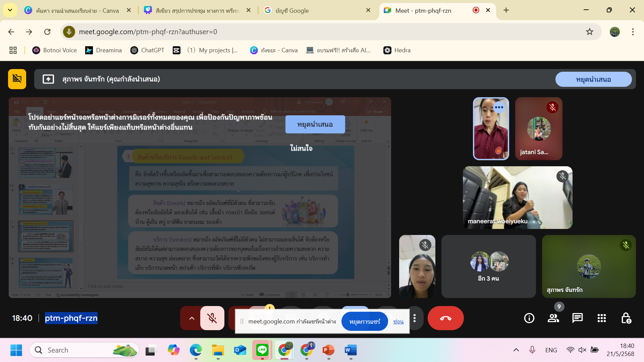This screenshot has width=644, height=362.
Task: Select the Meet - ptm-phqf-rzn tab
Action: pos(438,10)
